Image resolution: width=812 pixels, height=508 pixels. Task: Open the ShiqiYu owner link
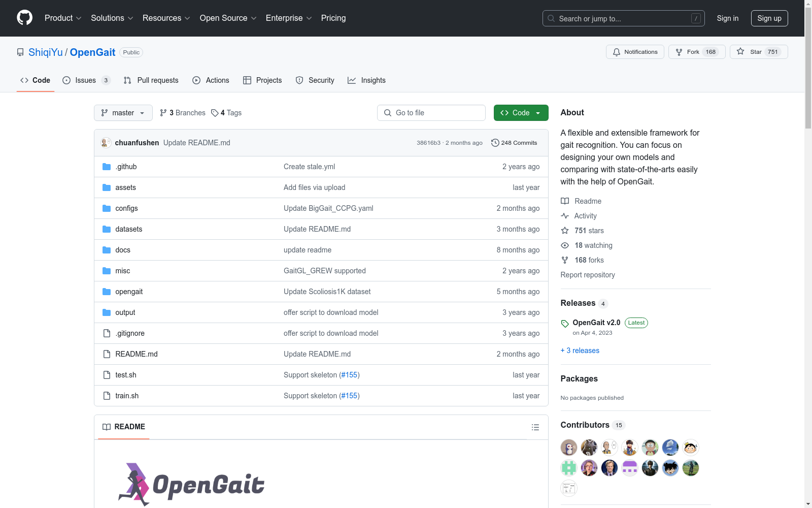46,52
